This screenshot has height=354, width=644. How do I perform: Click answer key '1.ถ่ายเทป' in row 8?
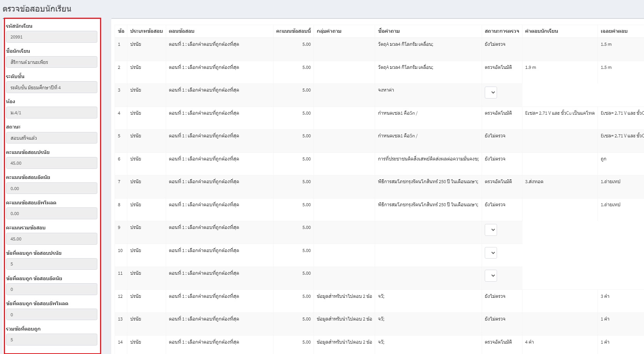611,205
